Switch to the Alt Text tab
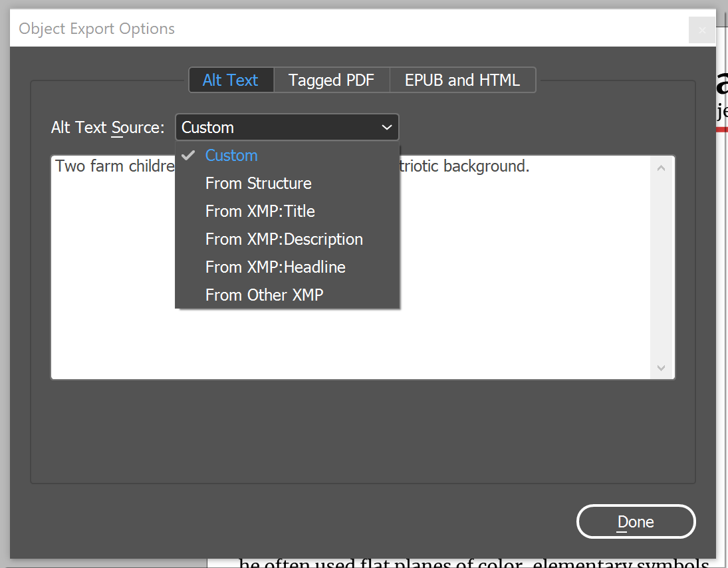This screenshot has height=568, width=728. (231, 80)
